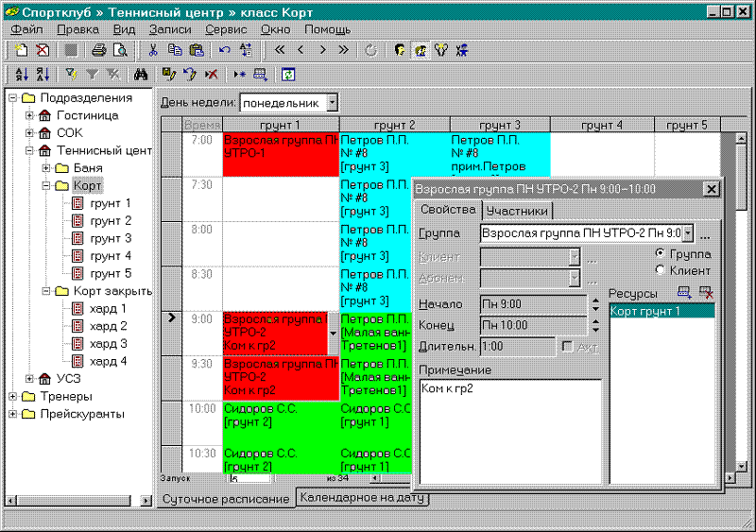Screen dimensions: 756x532
Task: Open the dropdown arrow in the 9:00 грунт 1 cell
Action: (x=333, y=334)
